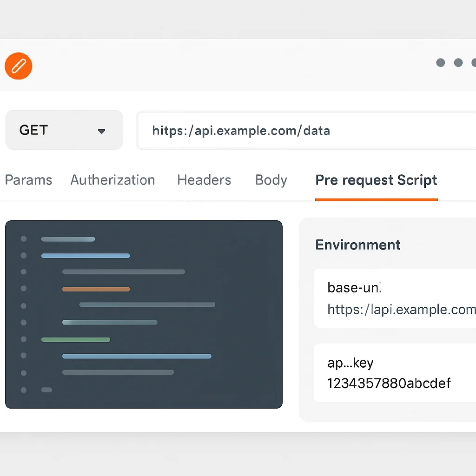Click the GET method label
Screen dimensions: 476x476
tap(33, 130)
